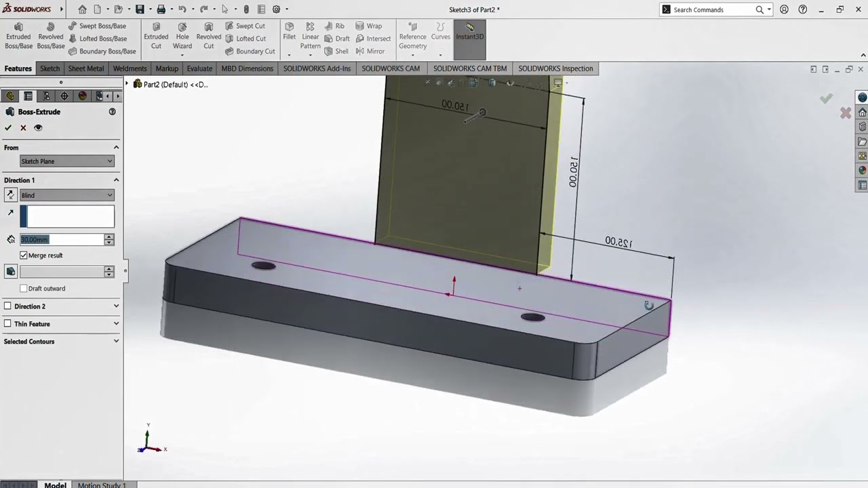This screenshot has height=488, width=868.
Task: Uncheck Merge result
Action: pos(24,256)
